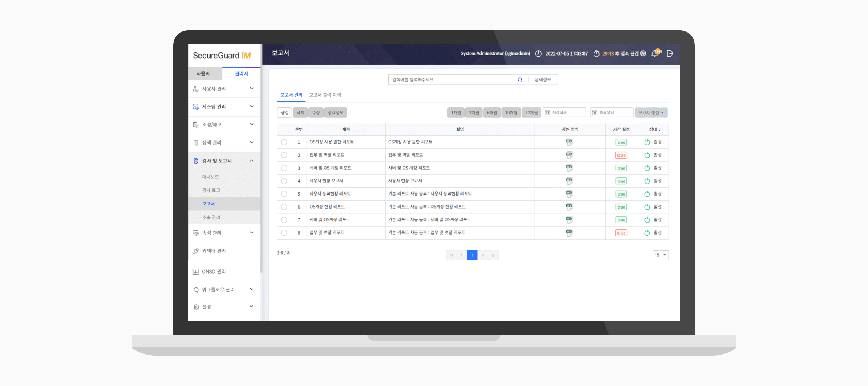
Task: Click the ONSD 관리 sidebar icon
Action: pyautogui.click(x=196, y=272)
